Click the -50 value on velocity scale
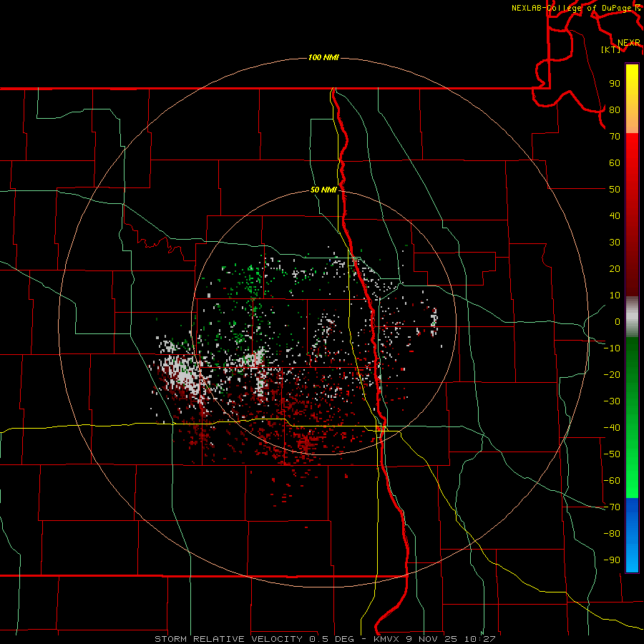Image resolution: width=644 pixels, height=644 pixels. 612,454
